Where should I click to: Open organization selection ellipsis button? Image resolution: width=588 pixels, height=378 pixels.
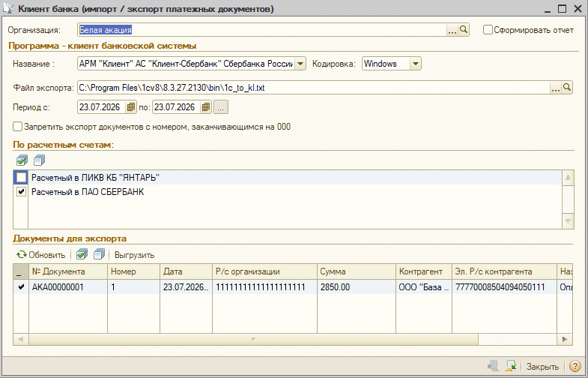tap(452, 30)
